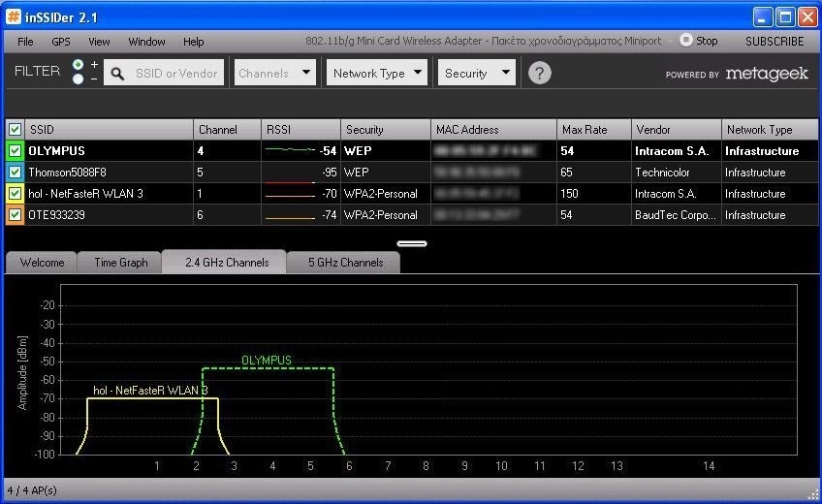Image resolution: width=822 pixels, height=504 pixels.
Task: Click the Stop scanning button
Action: pos(698,41)
